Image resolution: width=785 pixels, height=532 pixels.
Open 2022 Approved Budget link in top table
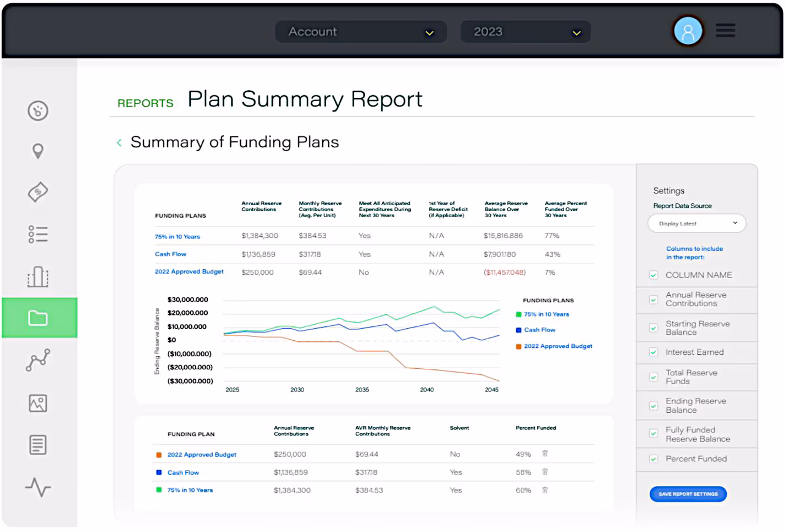pos(189,272)
